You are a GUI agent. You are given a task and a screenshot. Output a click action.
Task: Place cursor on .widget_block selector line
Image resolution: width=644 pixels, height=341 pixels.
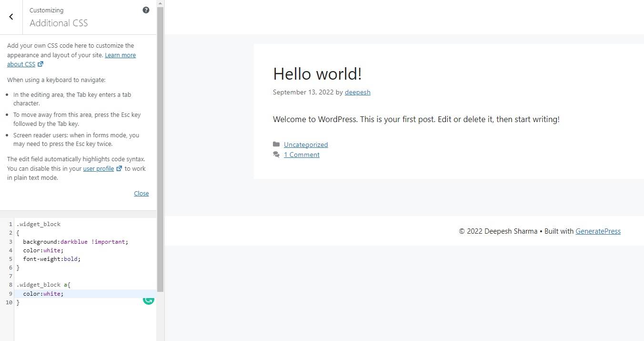tap(38, 224)
